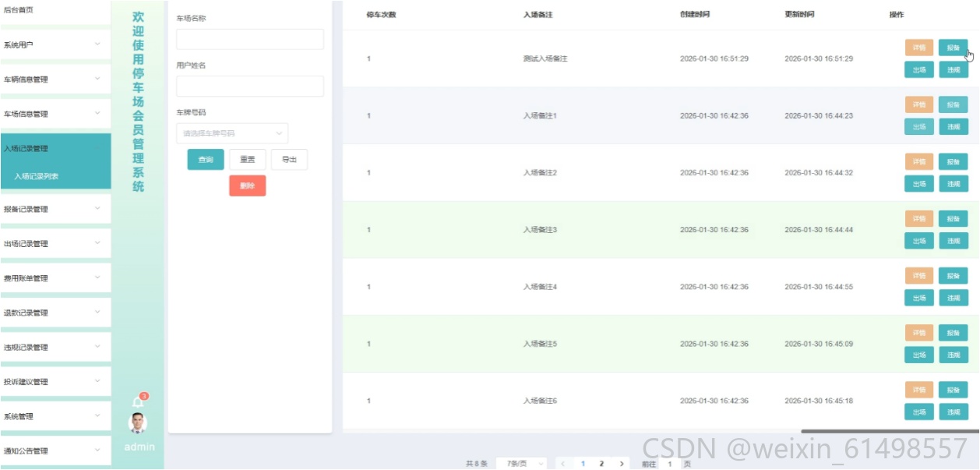The height and width of the screenshot is (470, 980).
Task: Click the 车场名称 input field
Action: click(x=250, y=39)
